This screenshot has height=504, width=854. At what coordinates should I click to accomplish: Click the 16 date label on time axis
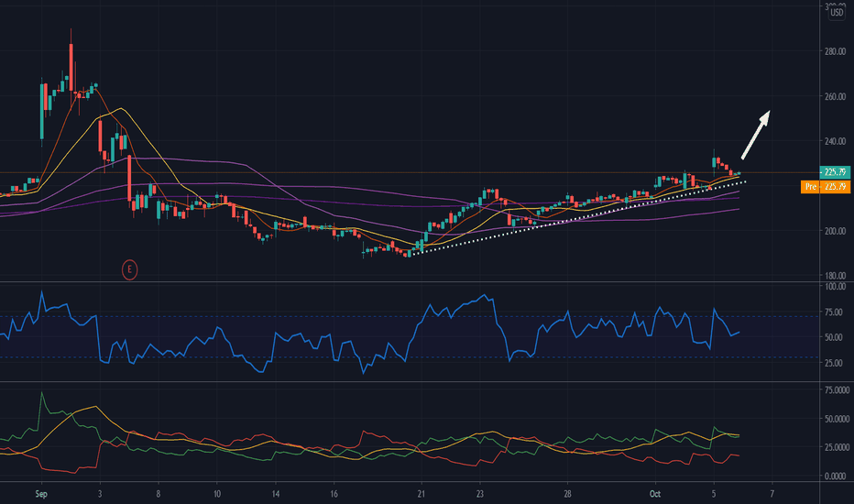[x=334, y=494]
